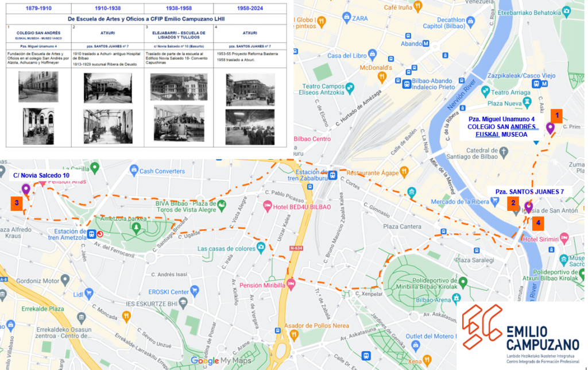Click the purple pin at Novia Salcedo 10

pos(26,190)
